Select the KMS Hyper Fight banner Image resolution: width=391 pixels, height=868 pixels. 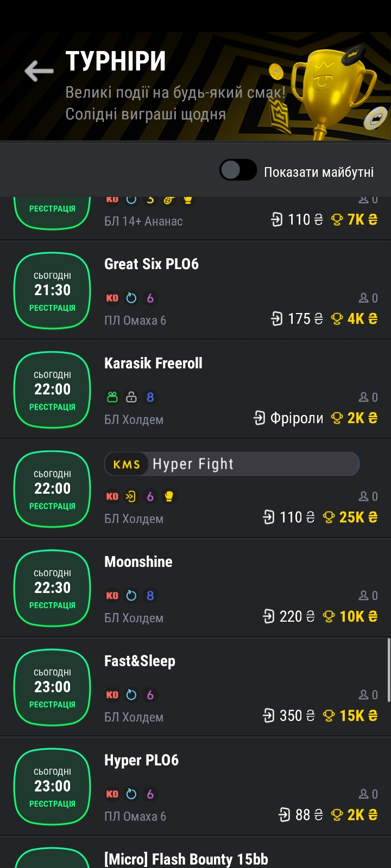coord(231,464)
